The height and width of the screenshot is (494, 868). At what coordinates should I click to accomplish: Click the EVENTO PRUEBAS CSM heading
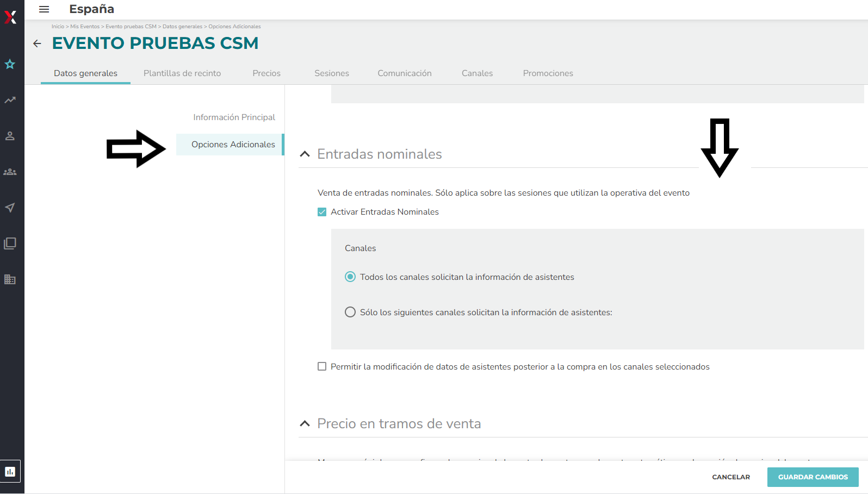click(x=155, y=43)
